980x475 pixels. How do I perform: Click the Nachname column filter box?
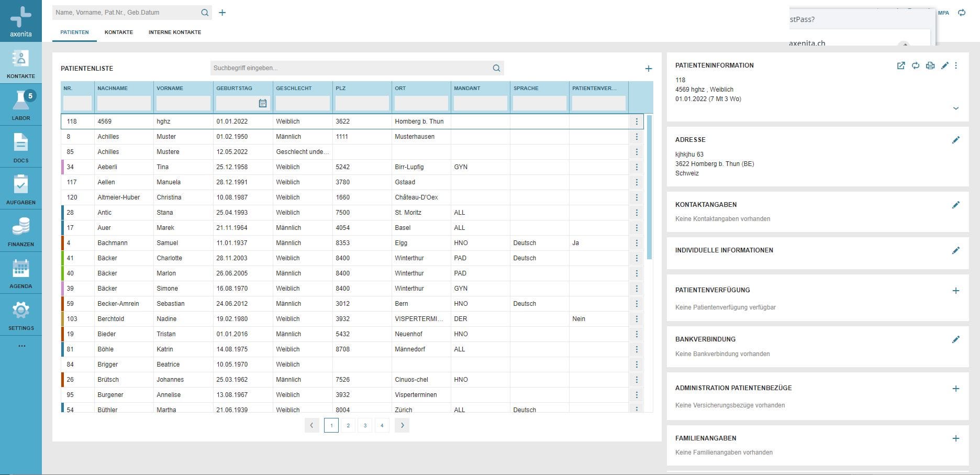coord(124,103)
